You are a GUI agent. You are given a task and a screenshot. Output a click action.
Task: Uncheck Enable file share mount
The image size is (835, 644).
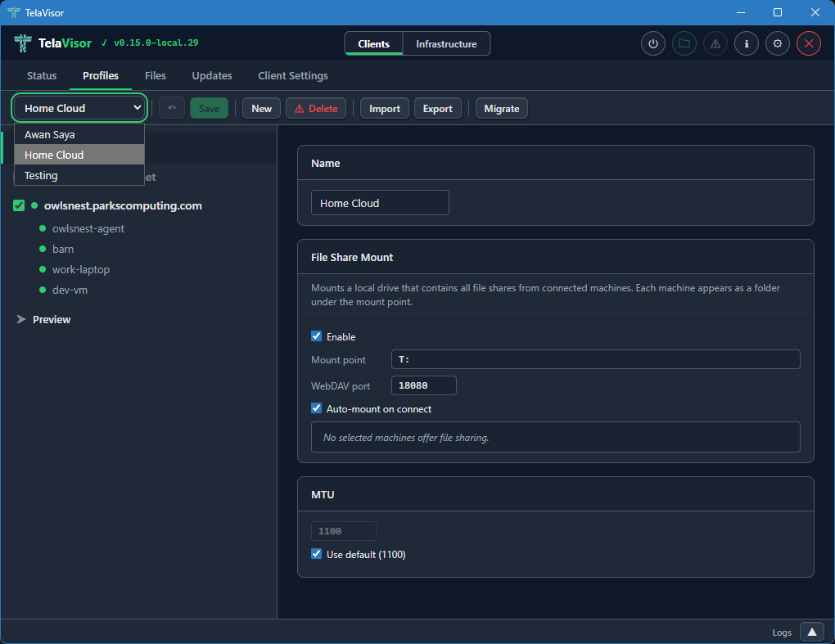(316, 336)
